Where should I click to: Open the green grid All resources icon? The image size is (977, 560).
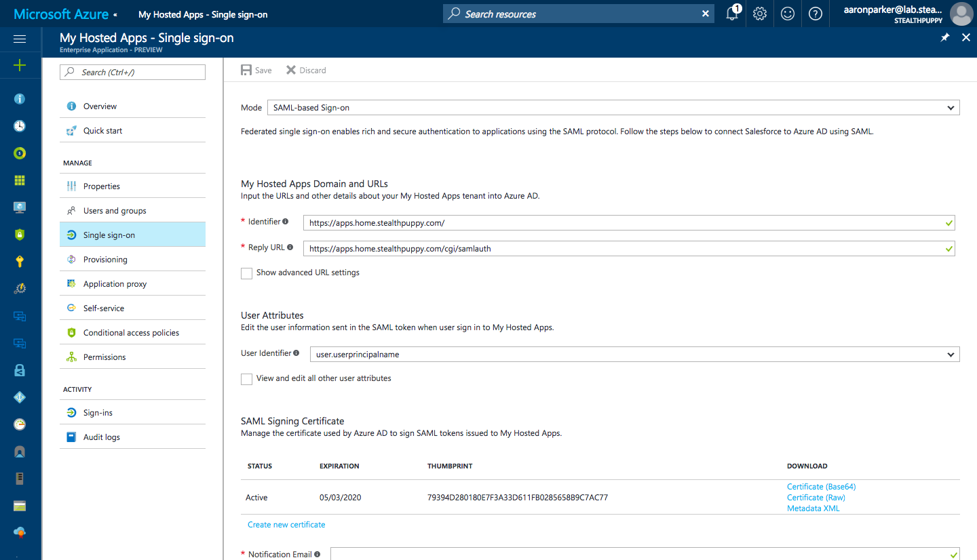click(20, 180)
